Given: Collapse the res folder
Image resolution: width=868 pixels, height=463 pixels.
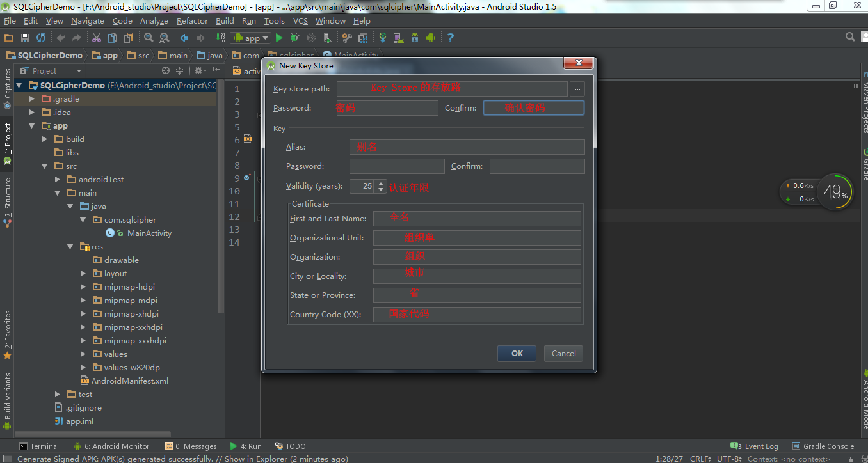Looking at the screenshot, I should point(70,247).
